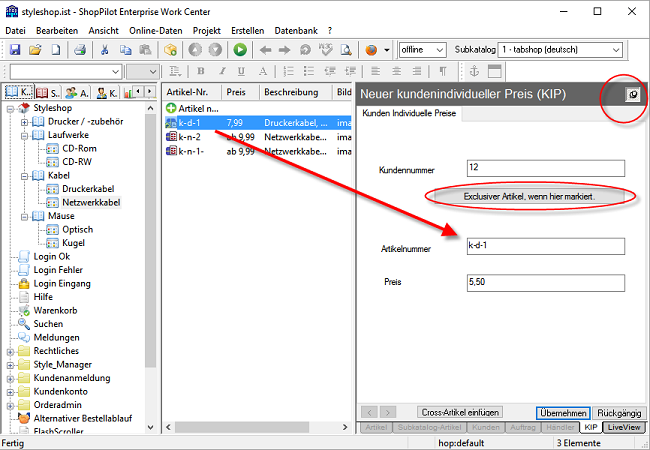This screenshot has width=650, height=450.
Task: Toggle paragraph marks display
Action: point(443,71)
